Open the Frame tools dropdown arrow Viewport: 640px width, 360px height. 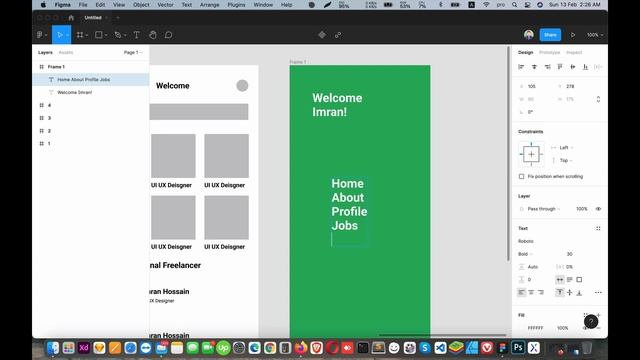[x=87, y=36]
